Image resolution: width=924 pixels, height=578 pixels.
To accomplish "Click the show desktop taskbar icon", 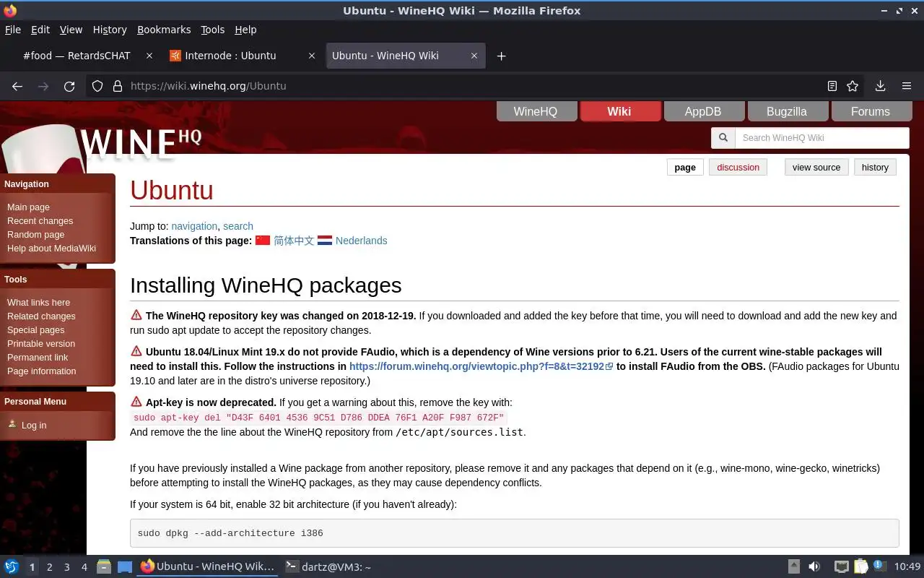I will [x=124, y=567].
